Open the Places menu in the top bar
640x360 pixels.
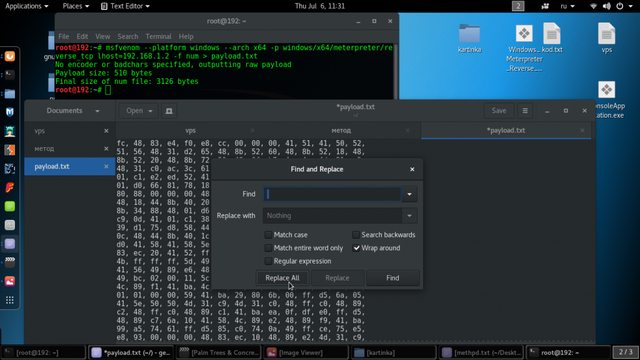pos(76,6)
